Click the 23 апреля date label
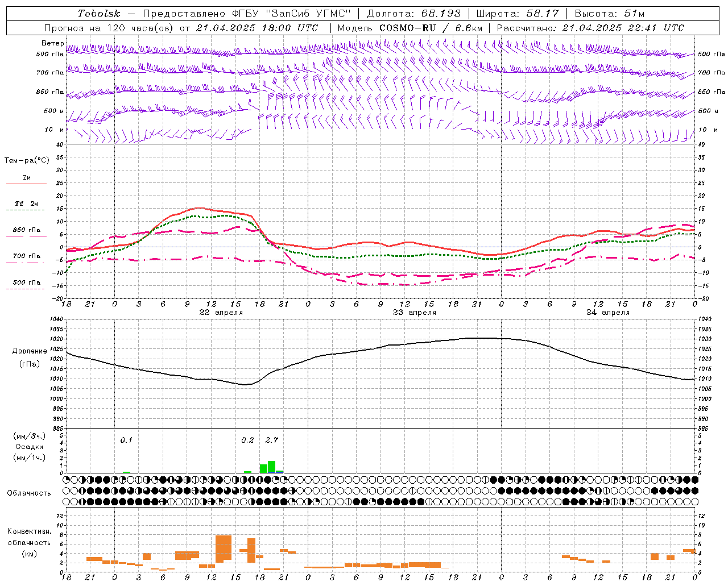The image size is (728, 582). pos(415,312)
